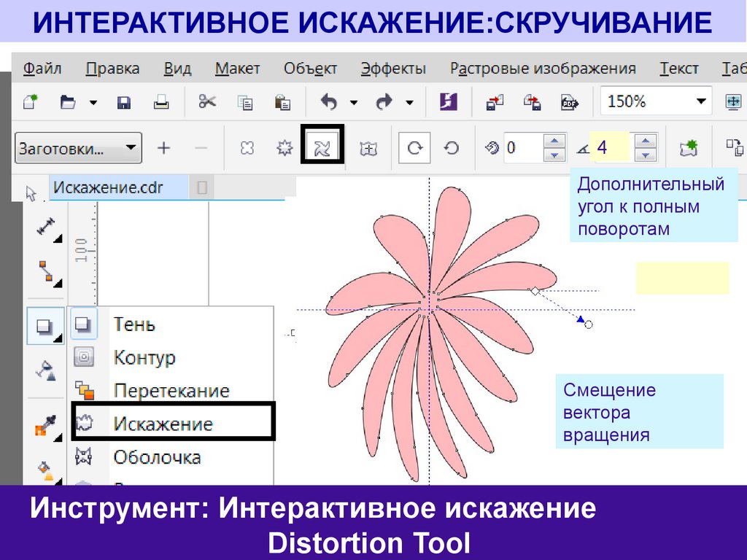Click the small button next to Искажение.cdr tab
Screen dimensions: 747x560
[x=202, y=187]
